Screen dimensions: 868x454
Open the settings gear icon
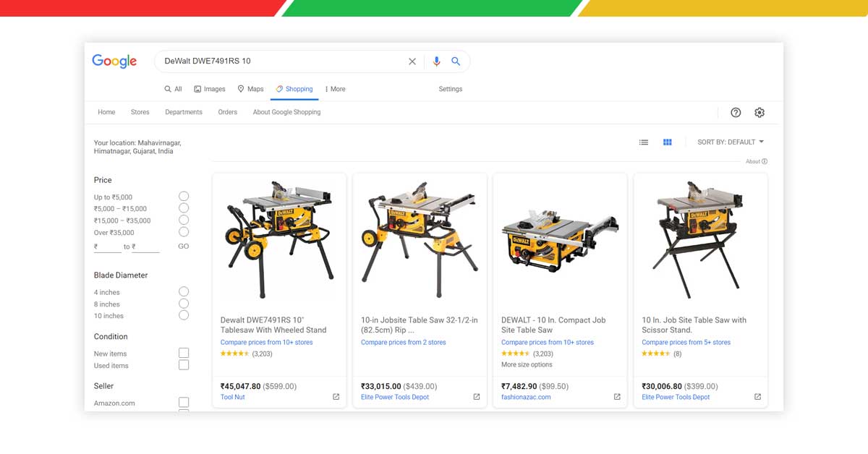759,113
